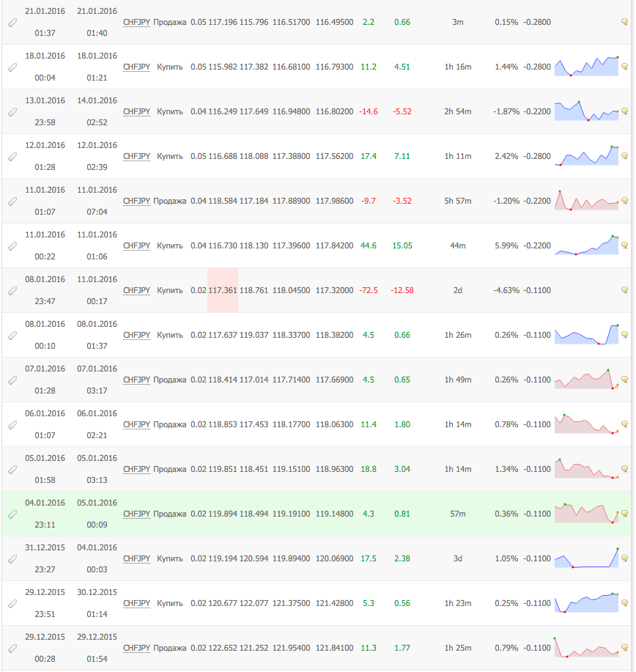Image resolution: width=636 pixels, height=672 pixels.
Task: Click the tag icon of the 08.01.2016 00:10 trade
Action: pyautogui.click(x=13, y=336)
